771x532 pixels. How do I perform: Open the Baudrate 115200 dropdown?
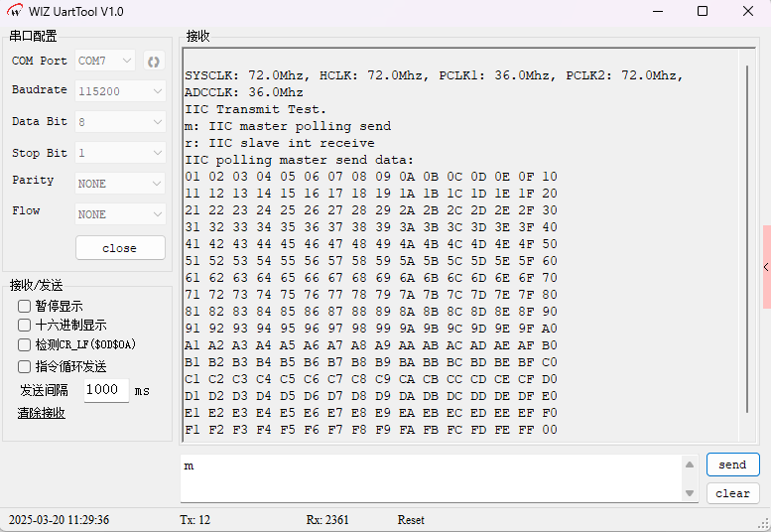tap(120, 91)
